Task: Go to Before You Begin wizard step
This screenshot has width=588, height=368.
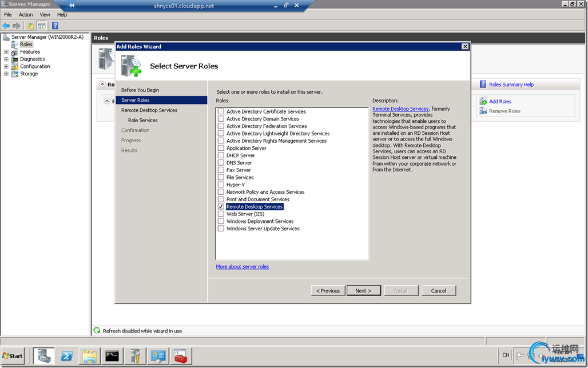Action: pyautogui.click(x=140, y=90)
